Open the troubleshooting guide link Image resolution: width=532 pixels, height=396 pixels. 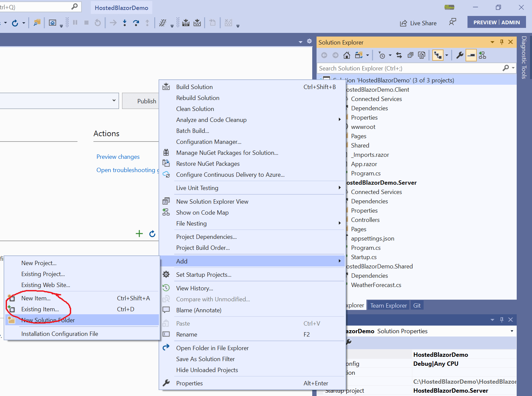[128, 170]
